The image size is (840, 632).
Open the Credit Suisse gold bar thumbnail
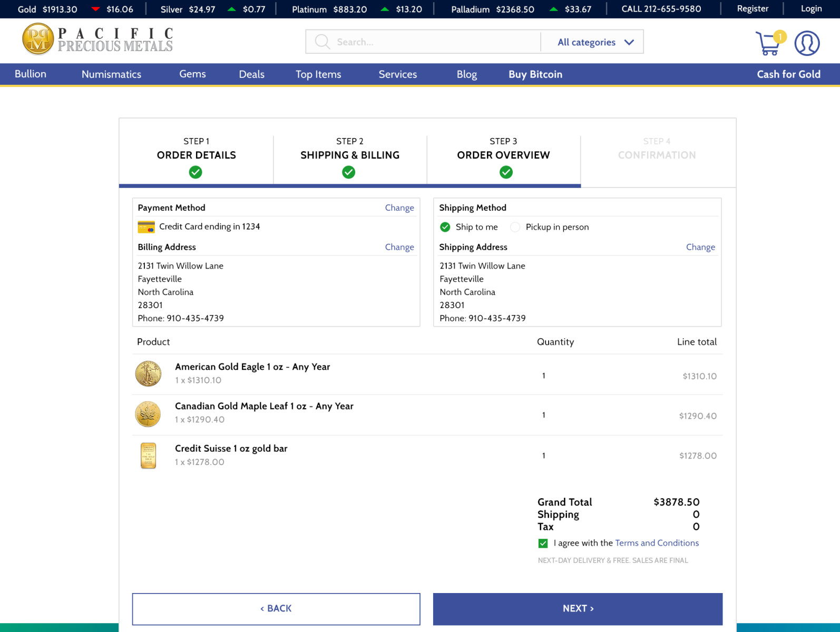point(148,456)
